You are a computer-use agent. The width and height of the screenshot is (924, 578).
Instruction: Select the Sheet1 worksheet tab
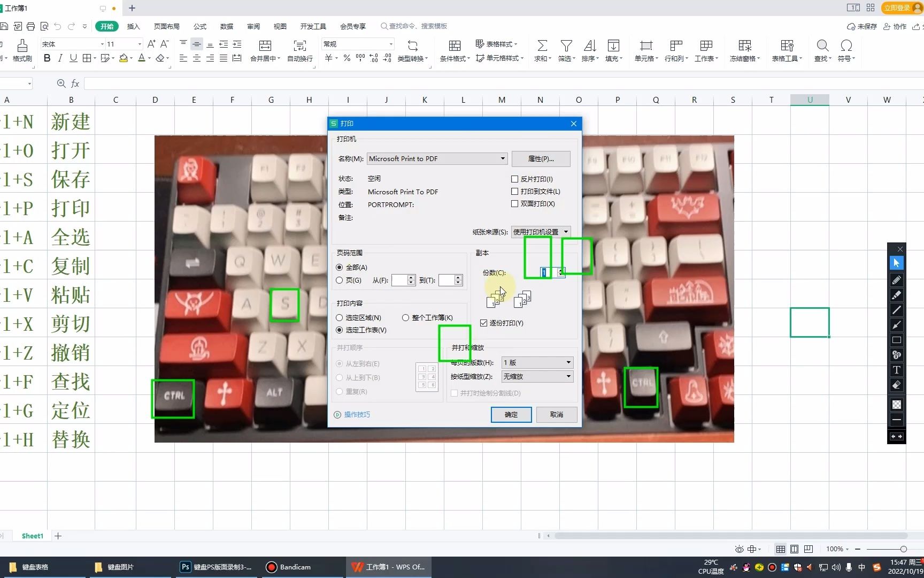(x=33, y=536)
